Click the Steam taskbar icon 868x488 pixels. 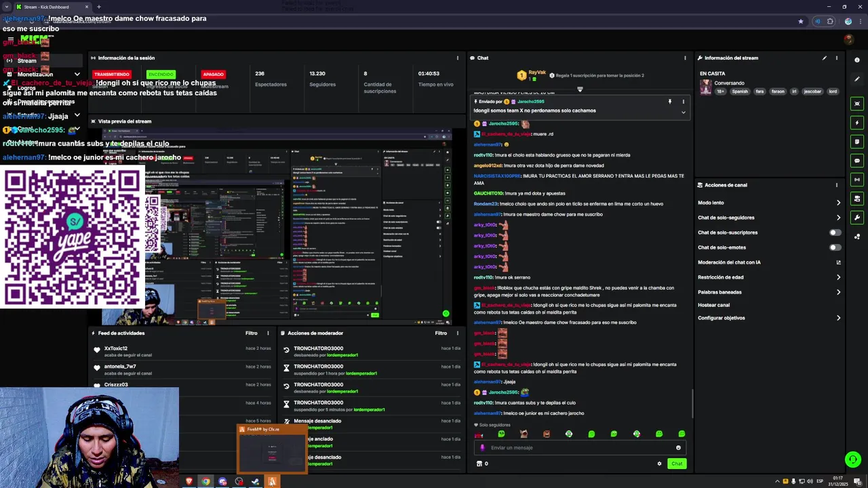[255, 481]
